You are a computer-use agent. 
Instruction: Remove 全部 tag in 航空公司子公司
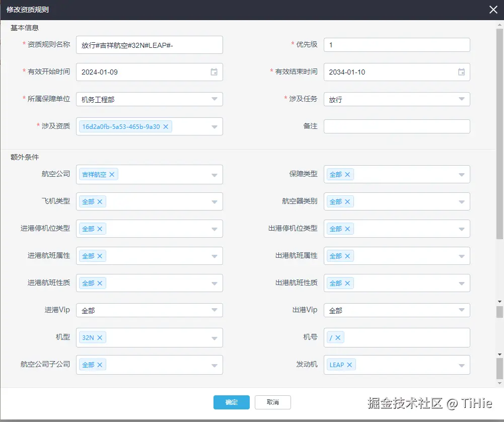coord(100,365)
